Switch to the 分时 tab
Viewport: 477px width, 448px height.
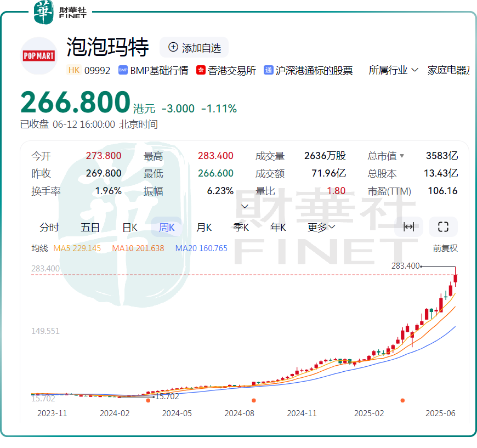pyautogui.click(x=49, y=227)
